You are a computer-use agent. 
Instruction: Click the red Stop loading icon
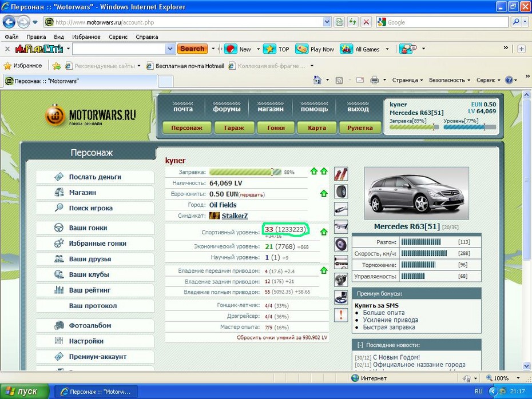click(366, 22)
